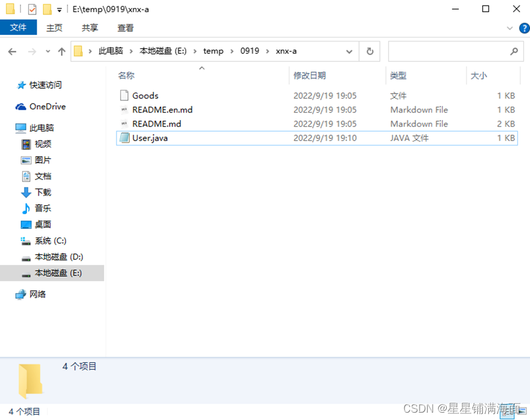This screenshot has width=530, height=420.
Task: Open 快速访问 in the navigation pane
Action: 45,85
